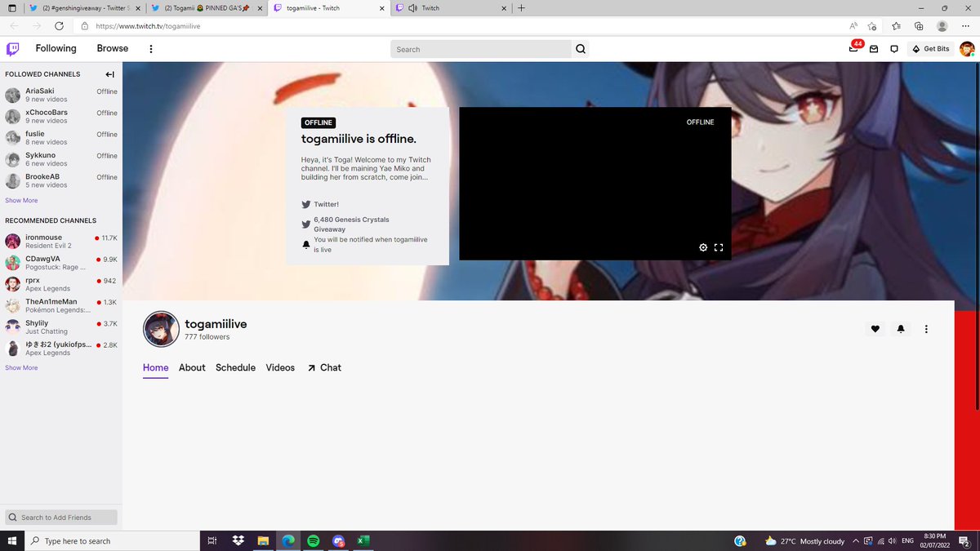Select the Home channel tab

[155, 368]
